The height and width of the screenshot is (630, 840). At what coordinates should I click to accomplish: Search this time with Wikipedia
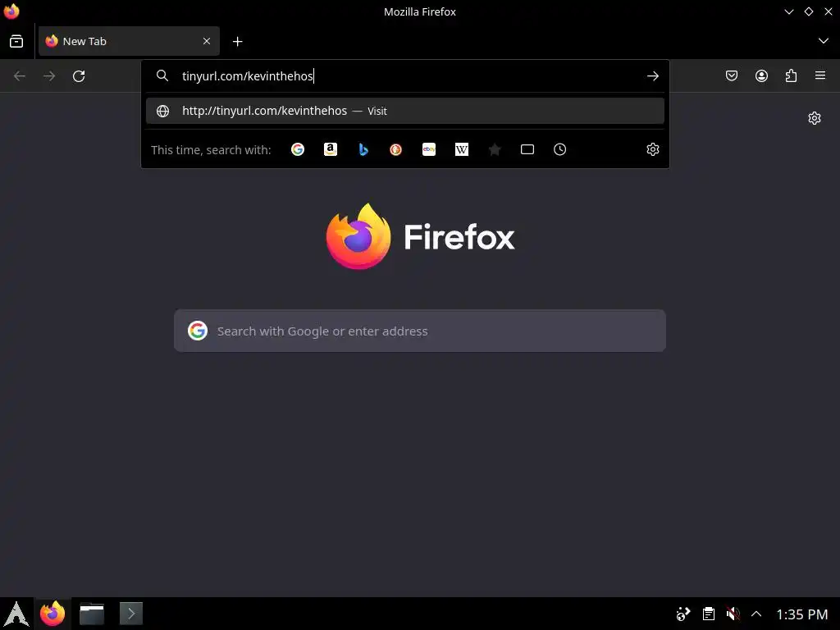pyautogui.click(x=462, y=149)
